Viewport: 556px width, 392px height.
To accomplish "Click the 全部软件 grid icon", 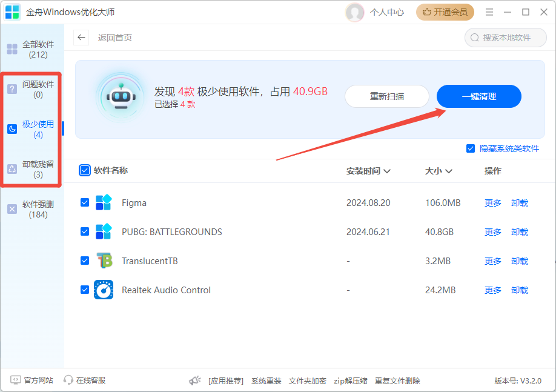I will coord(12,49).
